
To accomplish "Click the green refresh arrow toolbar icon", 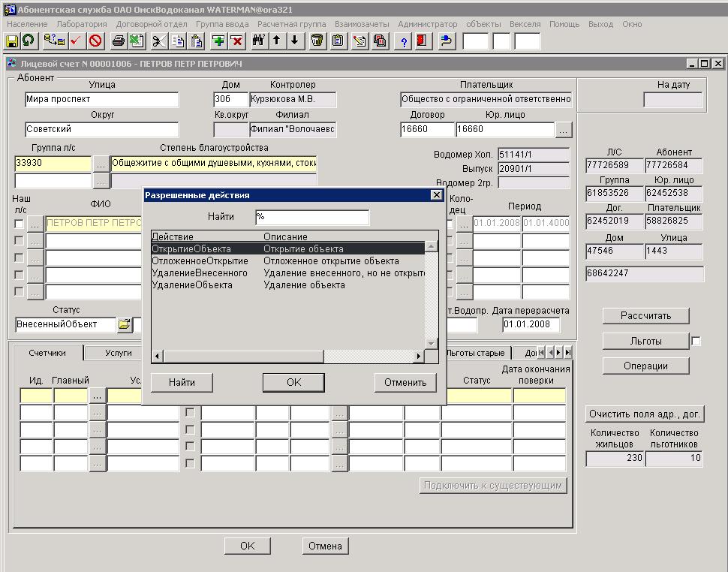I will tap(29, 41).
